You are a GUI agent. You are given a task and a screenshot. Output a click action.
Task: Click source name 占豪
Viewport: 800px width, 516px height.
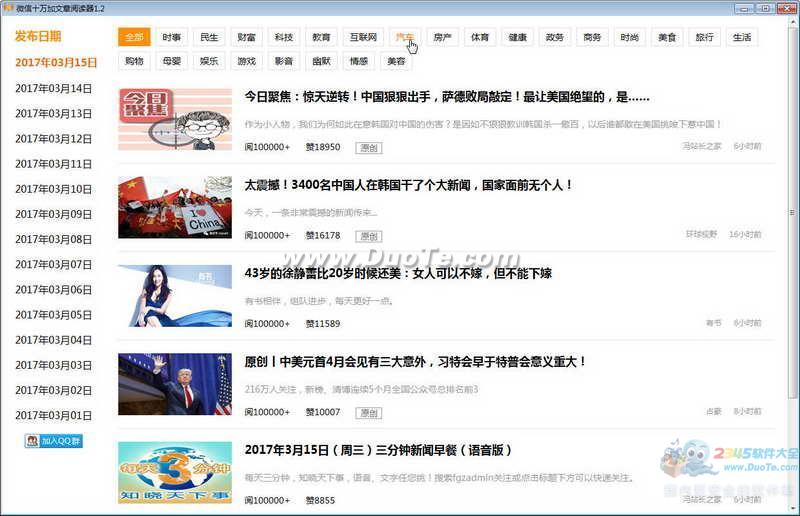coord(713,411)
